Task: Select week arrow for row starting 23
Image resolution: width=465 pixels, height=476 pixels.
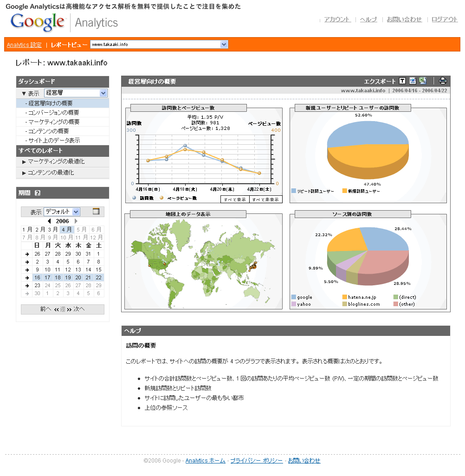Action: point(27,286)
